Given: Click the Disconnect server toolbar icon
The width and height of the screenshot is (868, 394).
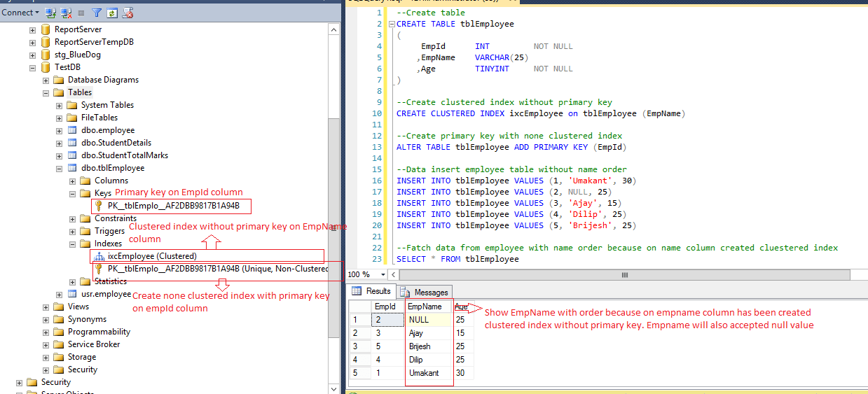Looking at the screenshot, I should pyautogui.click(x=66, y=13).
